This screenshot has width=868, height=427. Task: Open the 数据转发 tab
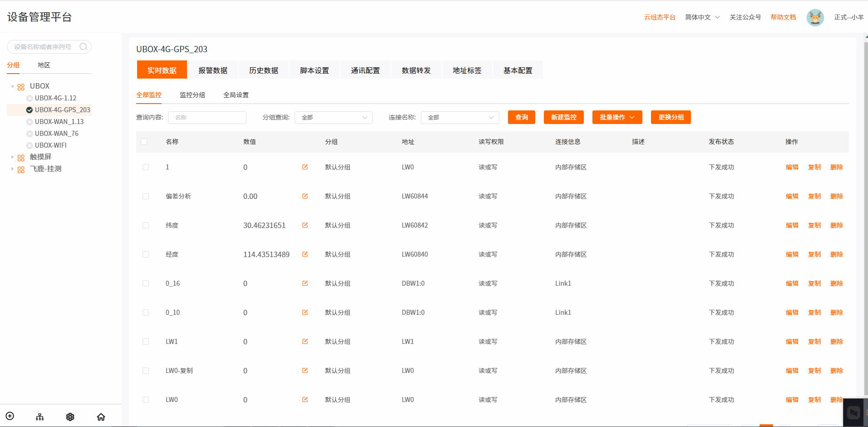(x=416, y=70)
